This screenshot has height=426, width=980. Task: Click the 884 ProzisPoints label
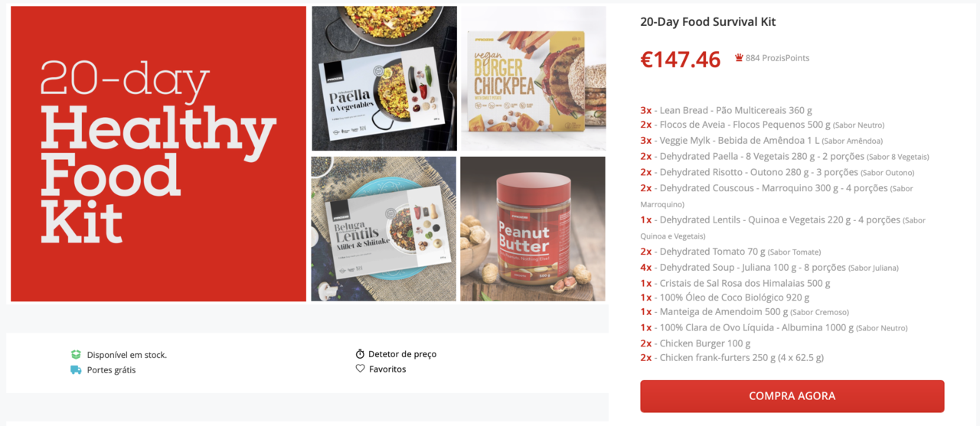[x=777, y=58]
